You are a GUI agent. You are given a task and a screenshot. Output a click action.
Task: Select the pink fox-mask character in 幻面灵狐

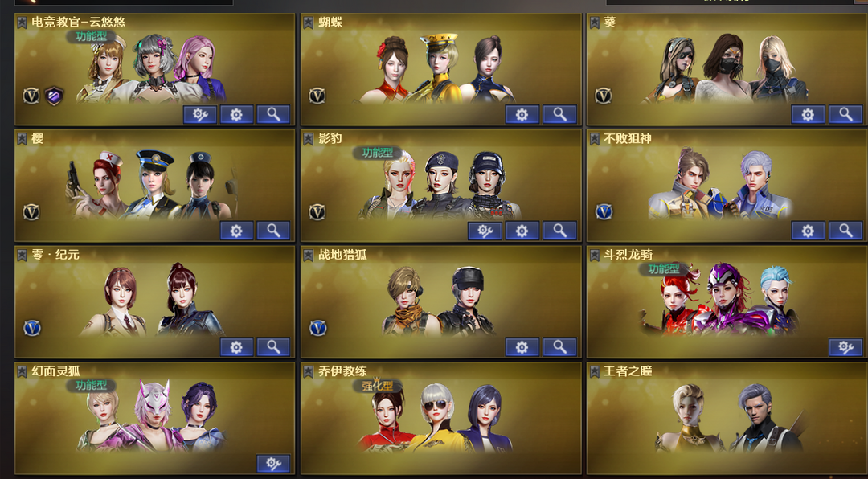click(x=152, y=414)
